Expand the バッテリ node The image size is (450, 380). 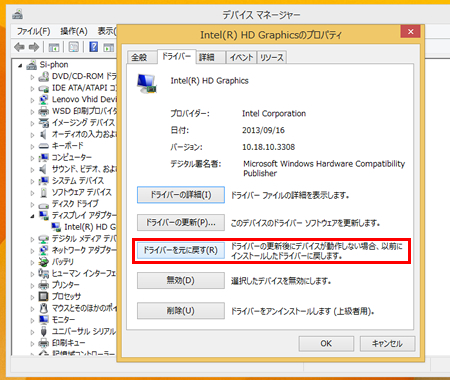click(32, 263)
